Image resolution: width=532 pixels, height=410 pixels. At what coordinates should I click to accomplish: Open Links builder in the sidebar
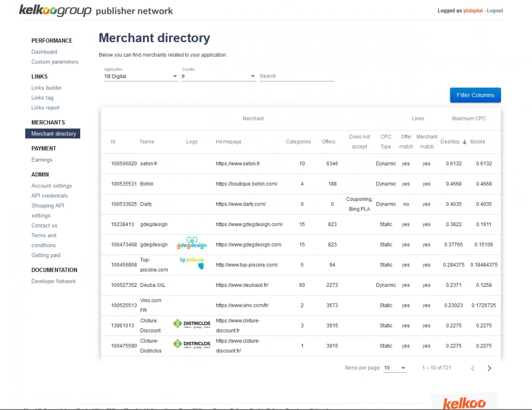tap(47, 88)
